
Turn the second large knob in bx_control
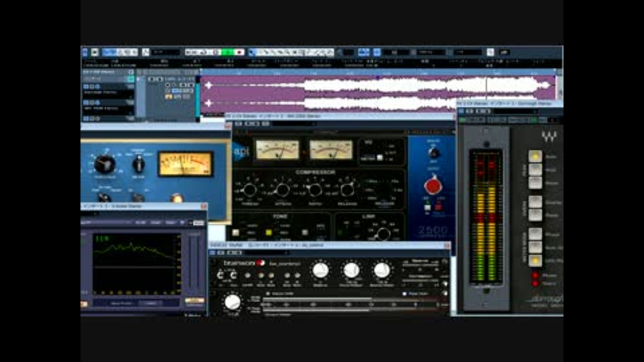click(351, 271)
